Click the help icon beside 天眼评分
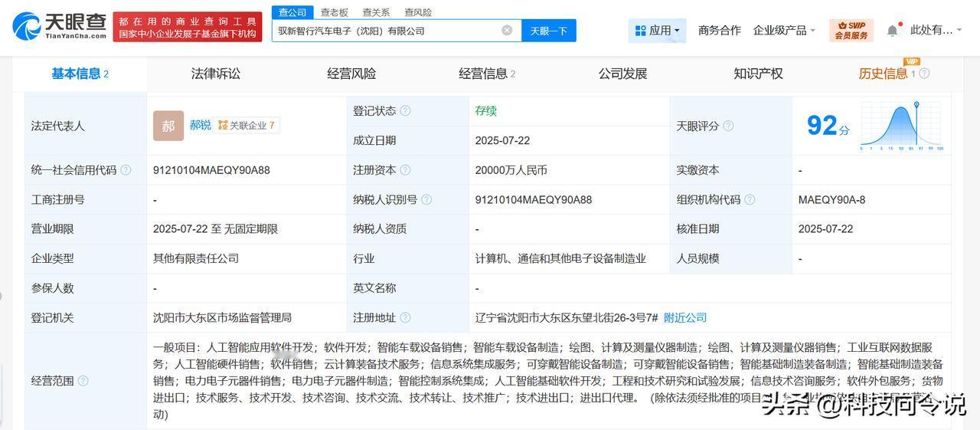Screen dimensions: 980x430 [728, 126]
